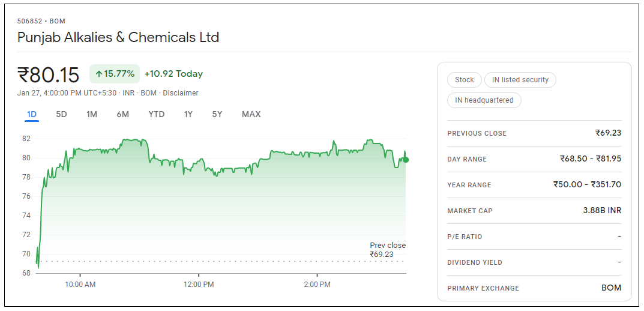Viewport: 644px width, 311px height.
Task: Click the DAY RANGE label
Action: click(467, 160)
